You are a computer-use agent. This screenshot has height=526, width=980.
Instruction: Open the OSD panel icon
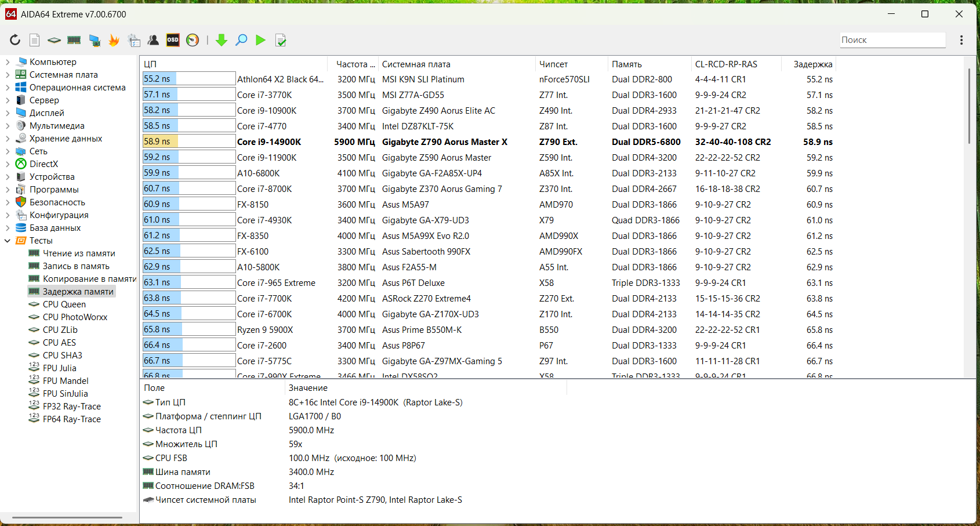[x=173, y=40]
